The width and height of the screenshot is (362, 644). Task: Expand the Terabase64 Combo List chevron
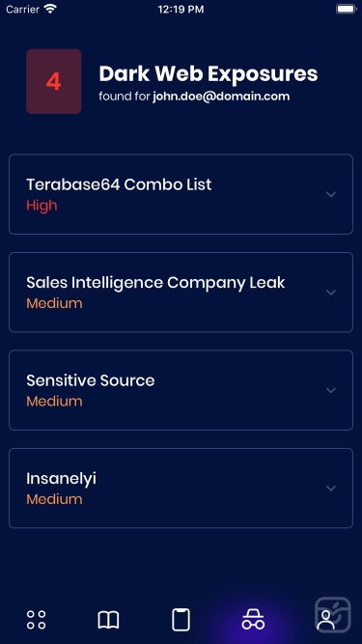[x=331, y=194]
